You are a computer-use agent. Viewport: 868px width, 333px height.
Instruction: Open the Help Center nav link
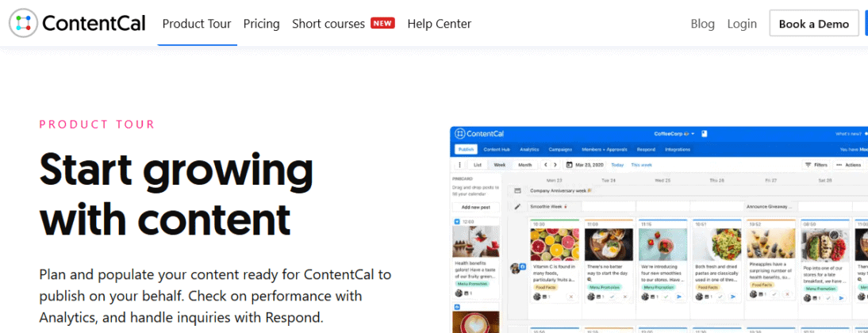(x=439, y=24)
